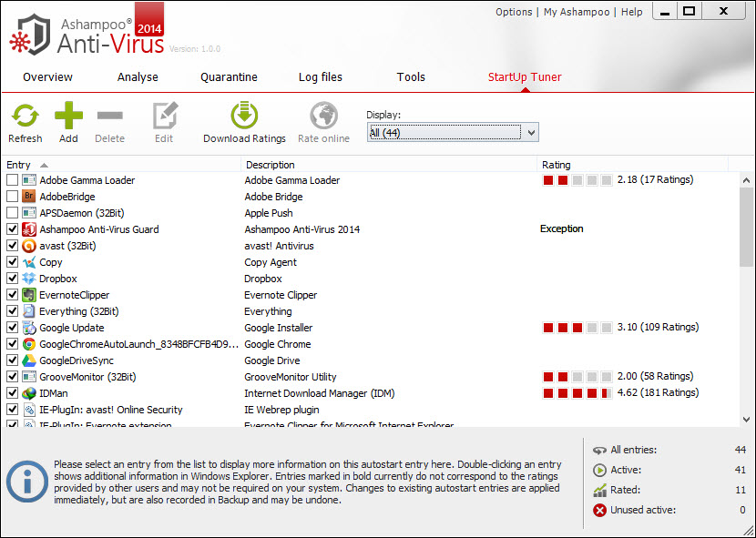Screen dimensions: 756x538
Task: Click the Refresh icon in toolbar
Action: (x=26, y=116)
